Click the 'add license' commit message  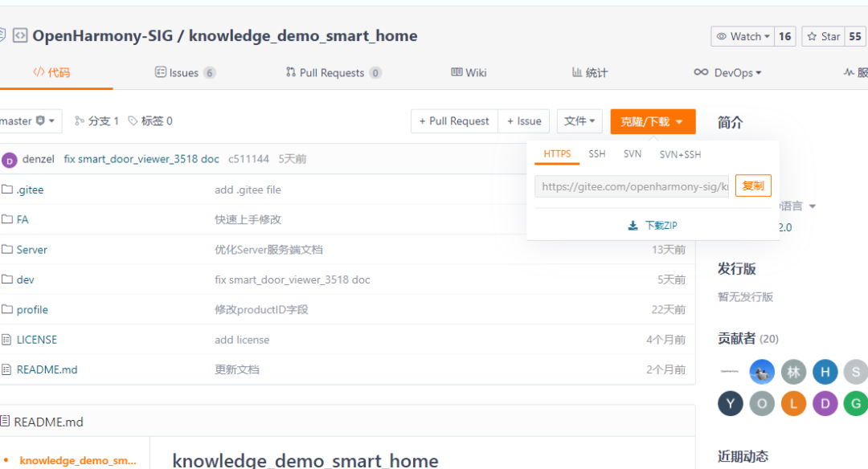point(242,340)
